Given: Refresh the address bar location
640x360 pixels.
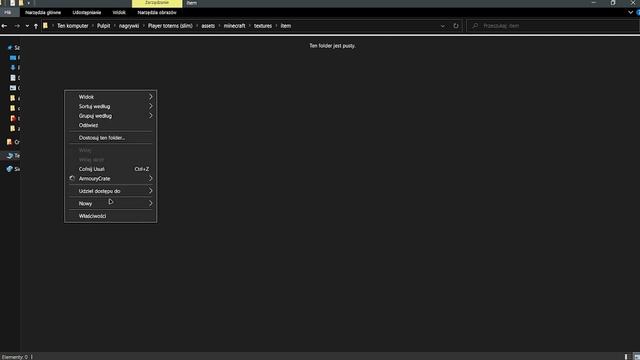Looking at the screenshot, I should click(x=456, y=26).
